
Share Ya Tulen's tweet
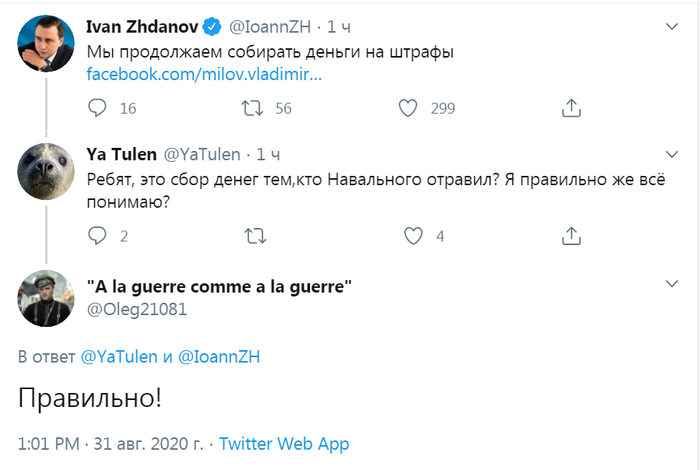[x=571, y=236]
